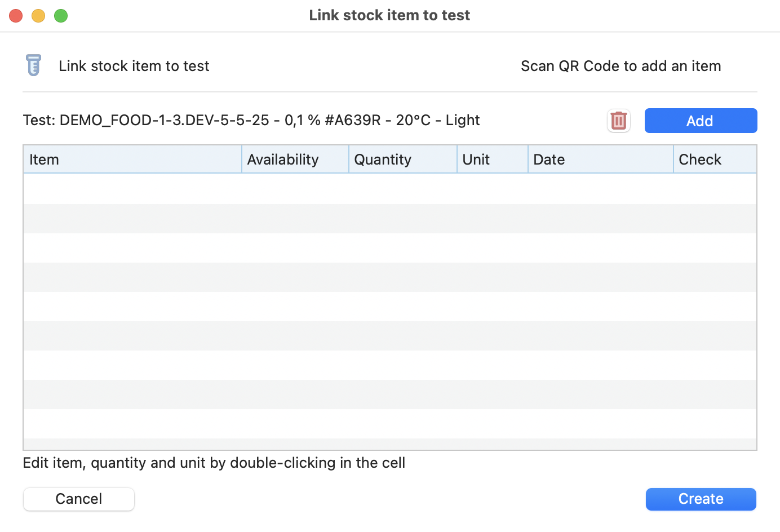This screenshot has height=532, width=780.
Task: Click the red trash delete icon
Action: coord(618,121)
